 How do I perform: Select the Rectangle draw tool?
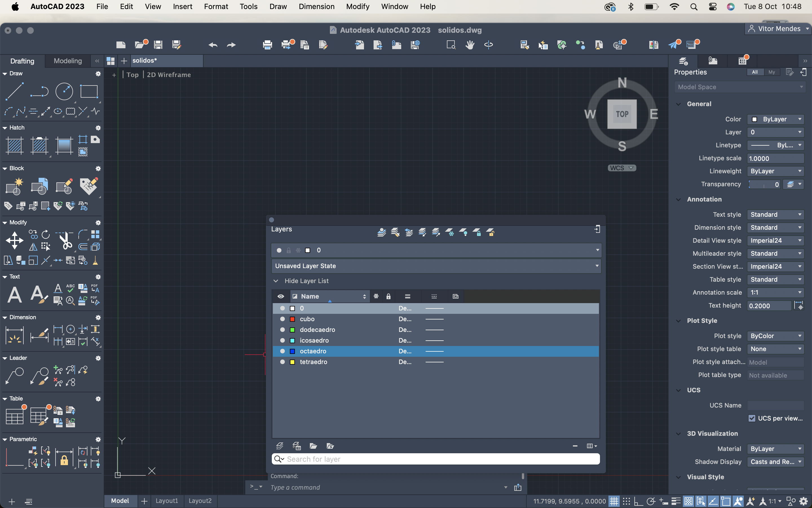coord(89,91)
